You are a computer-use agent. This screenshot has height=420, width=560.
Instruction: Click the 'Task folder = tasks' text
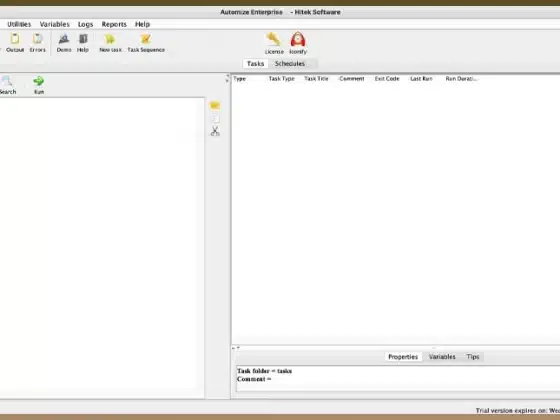[264, 371]
